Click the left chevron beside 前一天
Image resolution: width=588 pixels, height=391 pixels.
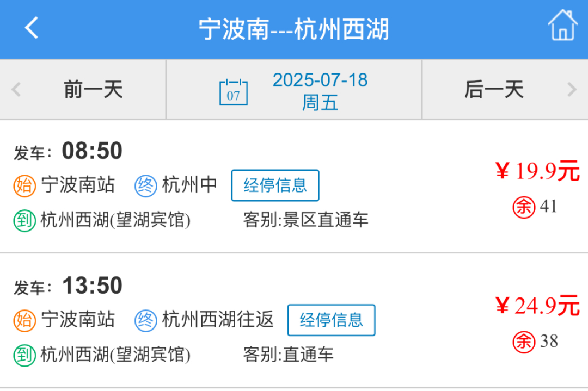pos(16,90)
